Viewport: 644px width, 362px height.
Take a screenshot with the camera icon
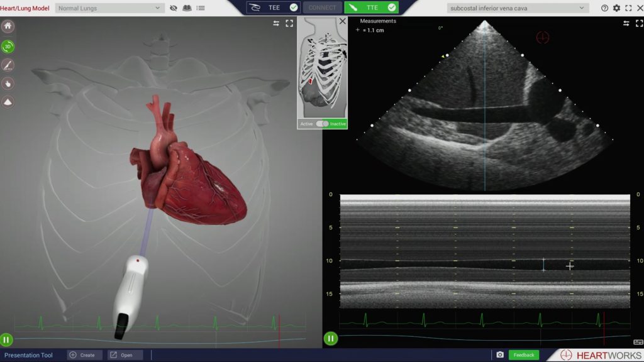click(x=500, y=355)
